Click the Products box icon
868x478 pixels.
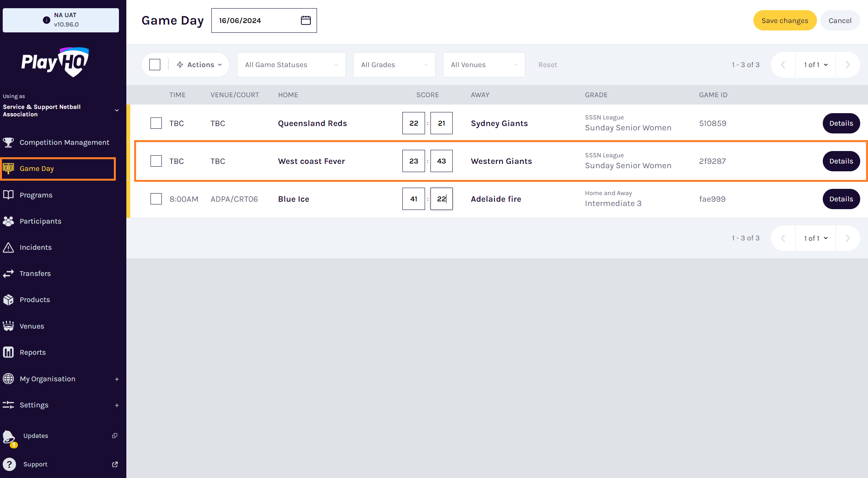pos(8,300)
